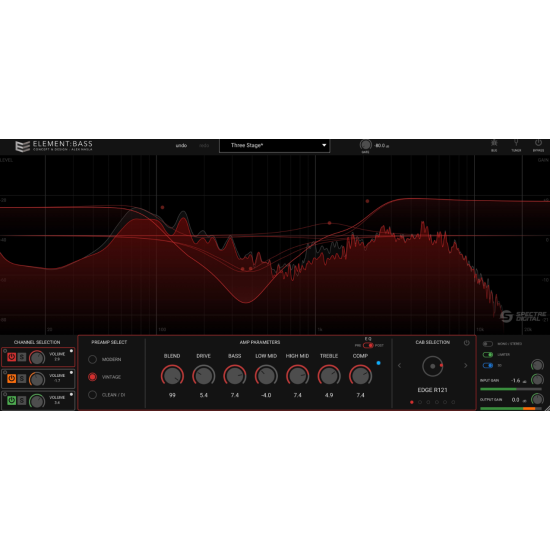
Task: Toggle the EQ Pre/Post switch
Action: (x=368, y=346)
